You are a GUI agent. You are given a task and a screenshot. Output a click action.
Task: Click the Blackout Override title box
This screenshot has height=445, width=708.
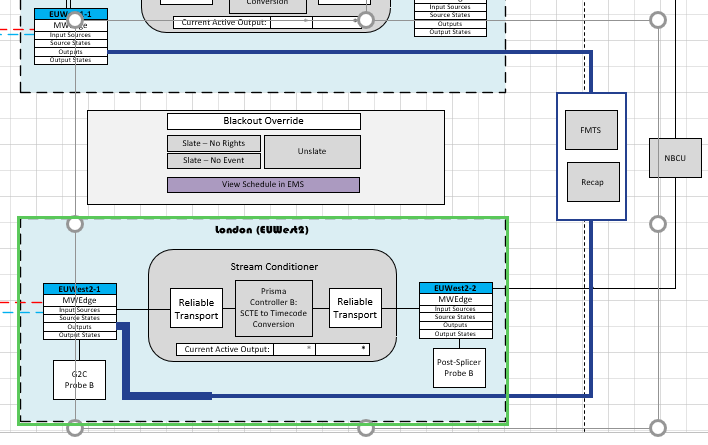(263, 121)
